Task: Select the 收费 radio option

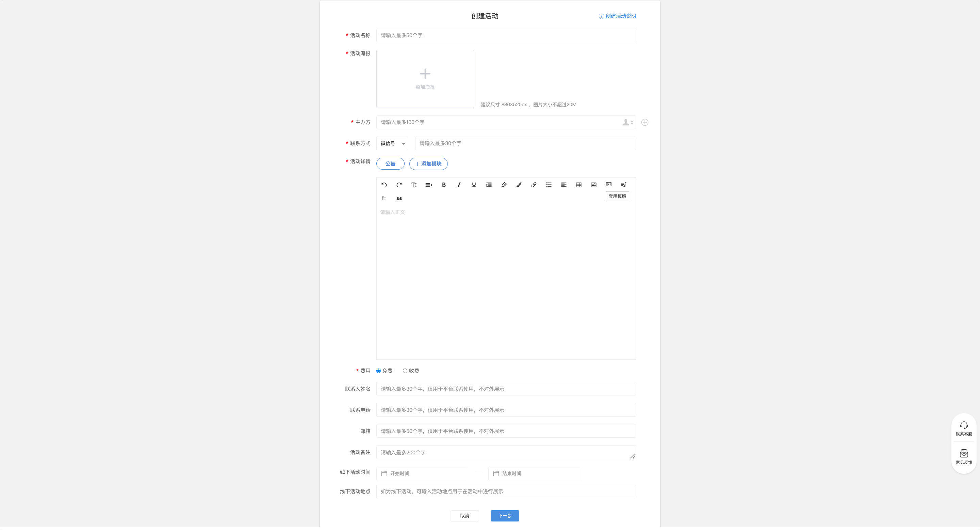Action: [405, 371]
